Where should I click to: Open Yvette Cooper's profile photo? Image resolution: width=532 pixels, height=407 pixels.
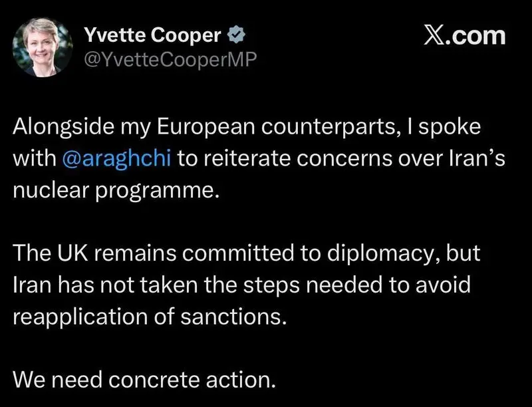(x=43, y=48)
